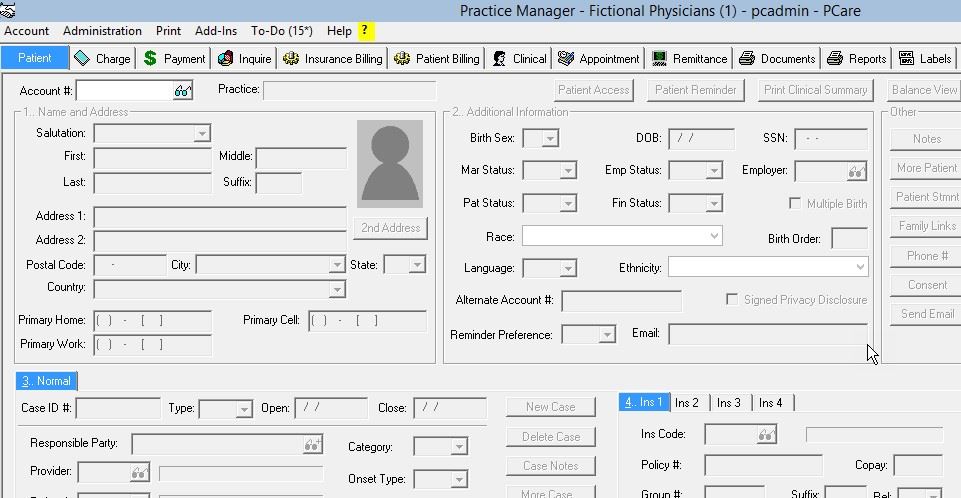Open the Remittance module from toolbar

[x=689, y=59]
